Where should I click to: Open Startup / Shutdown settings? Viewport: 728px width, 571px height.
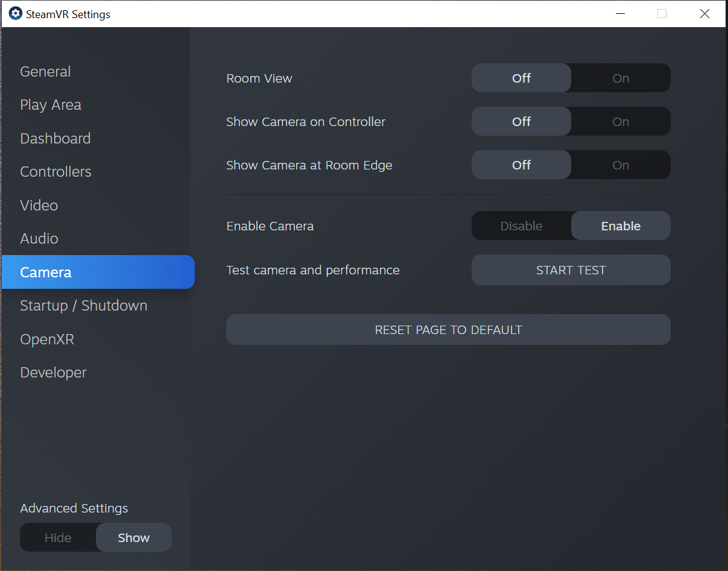(x=84, y=306)
